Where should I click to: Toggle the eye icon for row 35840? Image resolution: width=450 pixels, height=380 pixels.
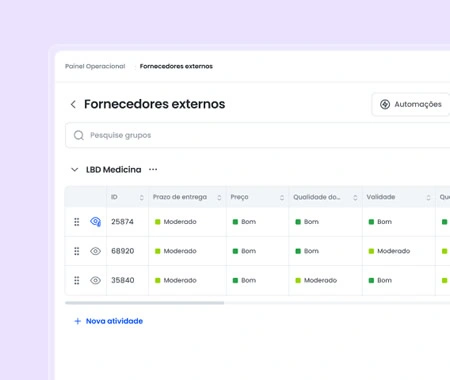pos(95,280)
